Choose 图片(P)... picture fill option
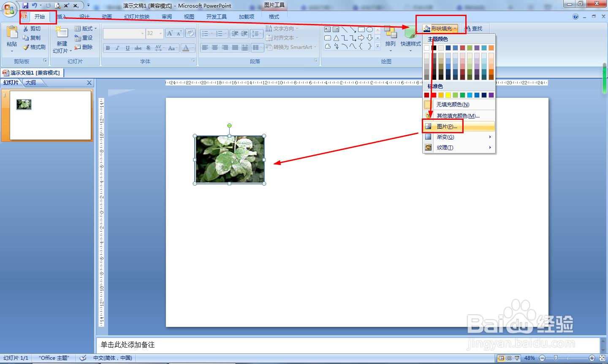608x364 pixels. point(459,127)
